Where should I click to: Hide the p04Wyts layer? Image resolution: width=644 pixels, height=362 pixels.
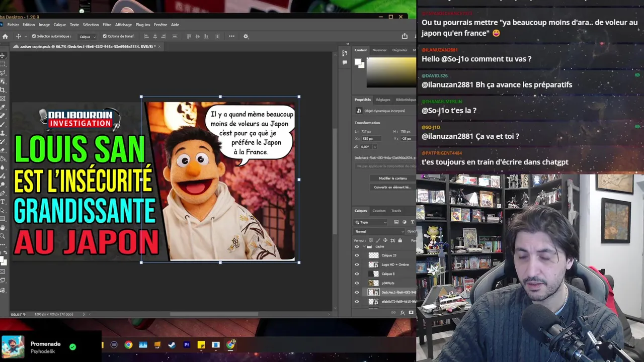coord(357,283)
